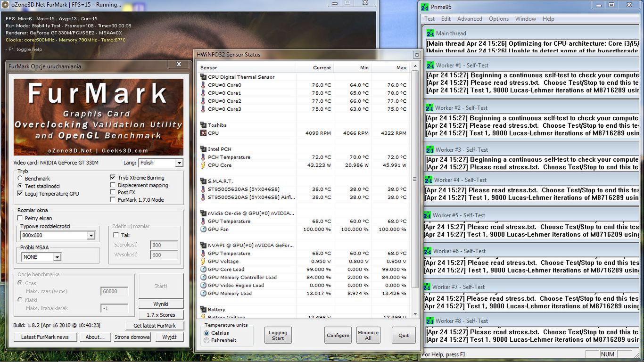The width and height of the screenshot is (644, 362).
Task: Open the Window menu in Prime95
Action: point(526,19)
